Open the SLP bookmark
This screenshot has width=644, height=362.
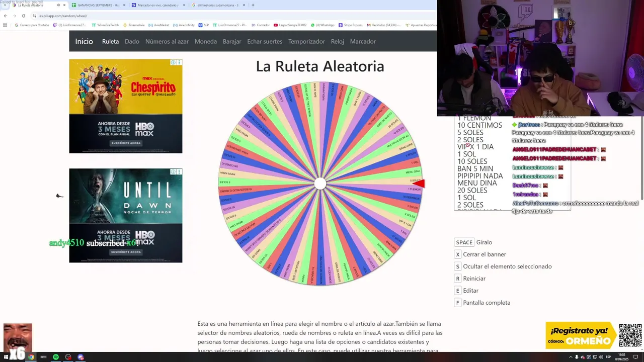(x=203, y=25)
